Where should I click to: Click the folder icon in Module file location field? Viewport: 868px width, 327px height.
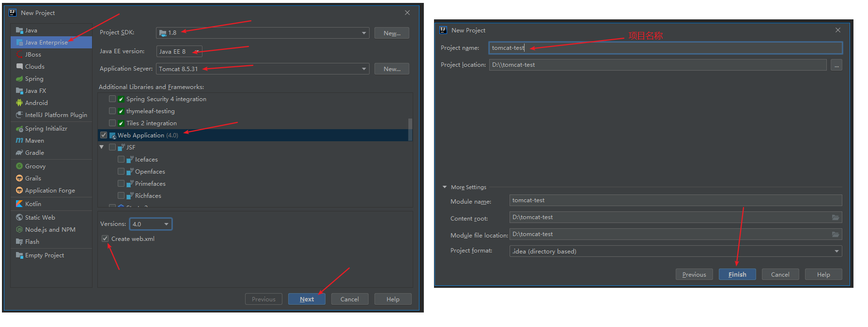836,235
